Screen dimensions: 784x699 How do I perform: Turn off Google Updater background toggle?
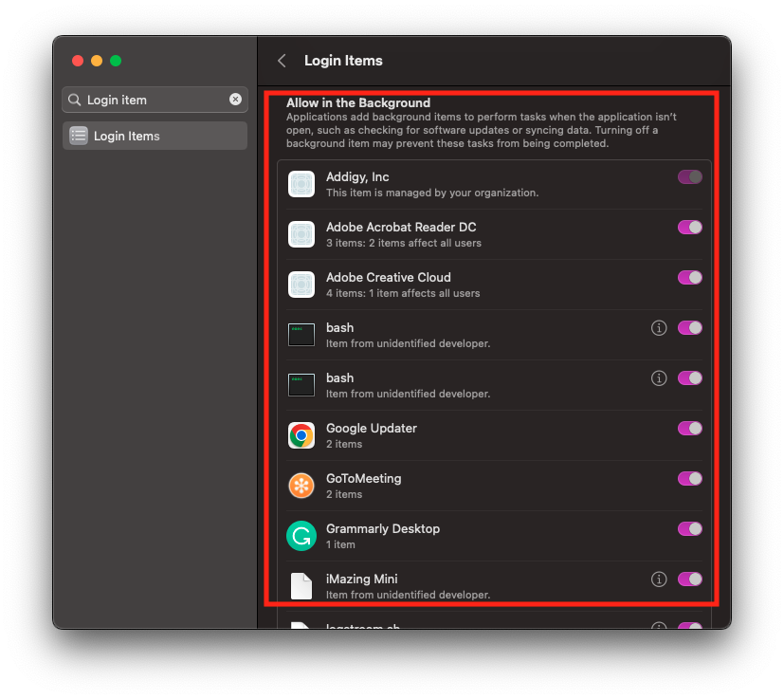[x=690, y=429]
